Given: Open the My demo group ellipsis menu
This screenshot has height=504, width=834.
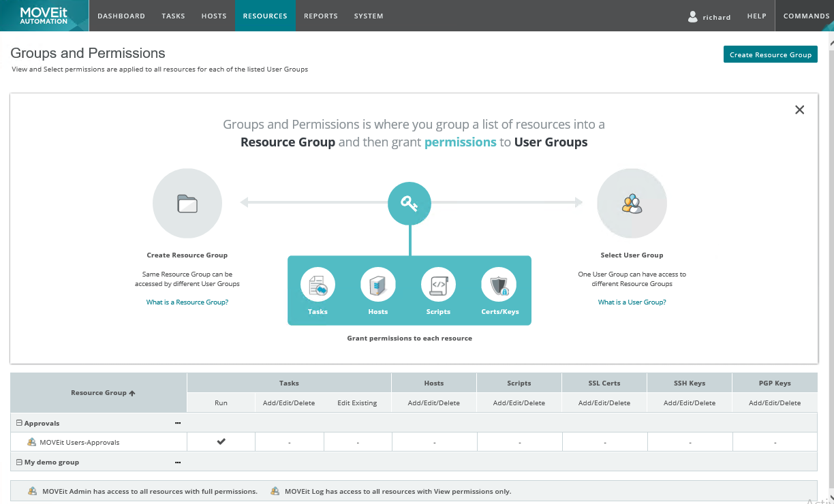Looking at the screenshot, I should click(178, 462).
